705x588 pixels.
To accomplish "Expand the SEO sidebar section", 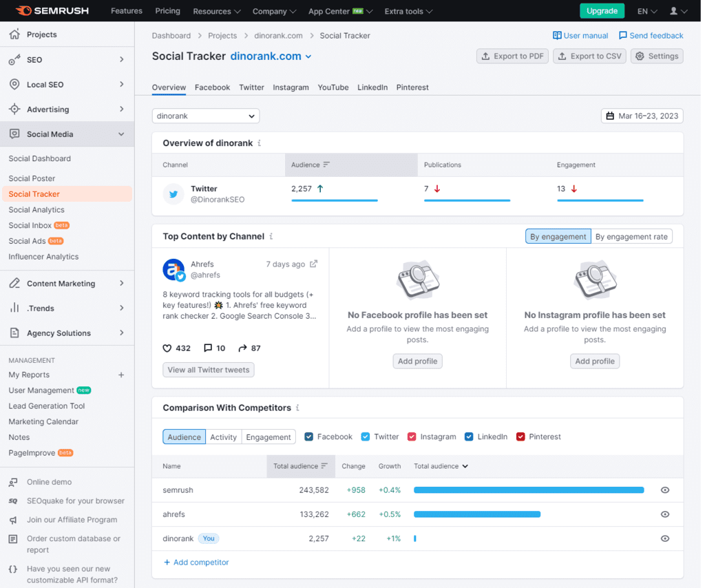I will (121, 59).
